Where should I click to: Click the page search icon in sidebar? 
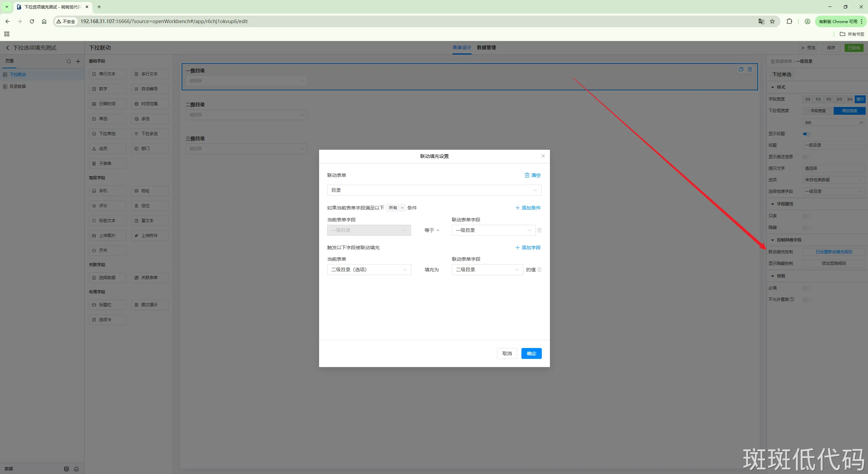coord(69,61)
